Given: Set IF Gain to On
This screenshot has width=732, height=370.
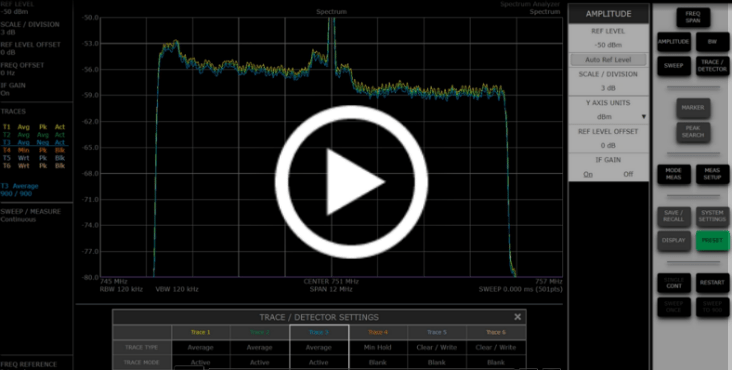Looking at the screenshot, I should 588,174.
